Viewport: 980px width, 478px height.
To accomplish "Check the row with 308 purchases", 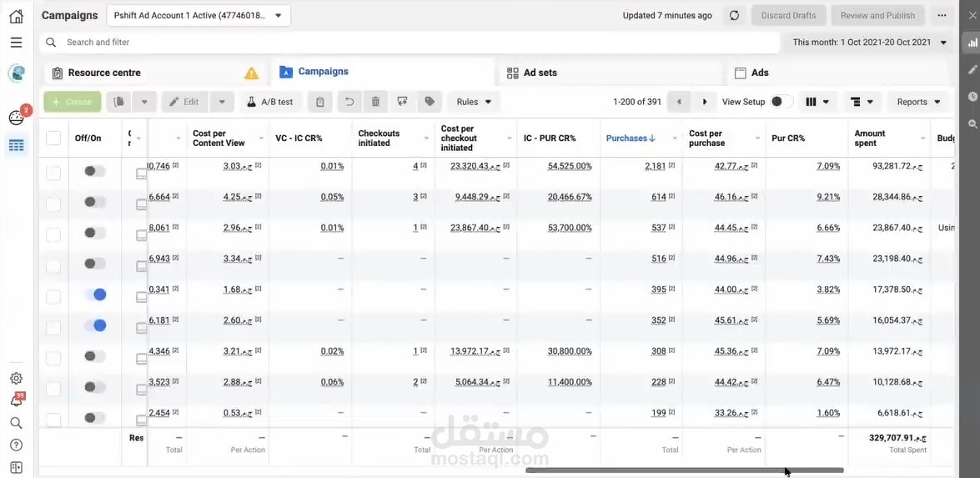I will tap(53, 359).
